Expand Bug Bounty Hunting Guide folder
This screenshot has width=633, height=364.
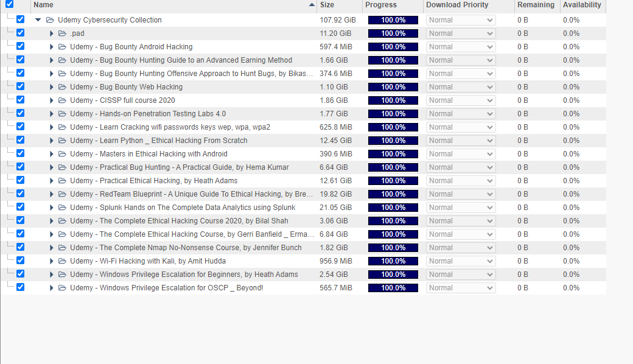[51, 60]
